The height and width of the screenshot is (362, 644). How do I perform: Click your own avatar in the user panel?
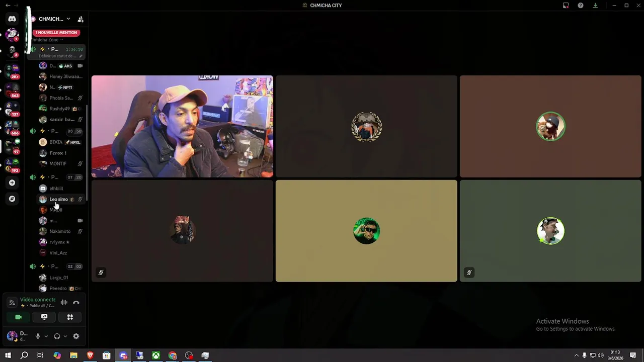click(12, 336)
